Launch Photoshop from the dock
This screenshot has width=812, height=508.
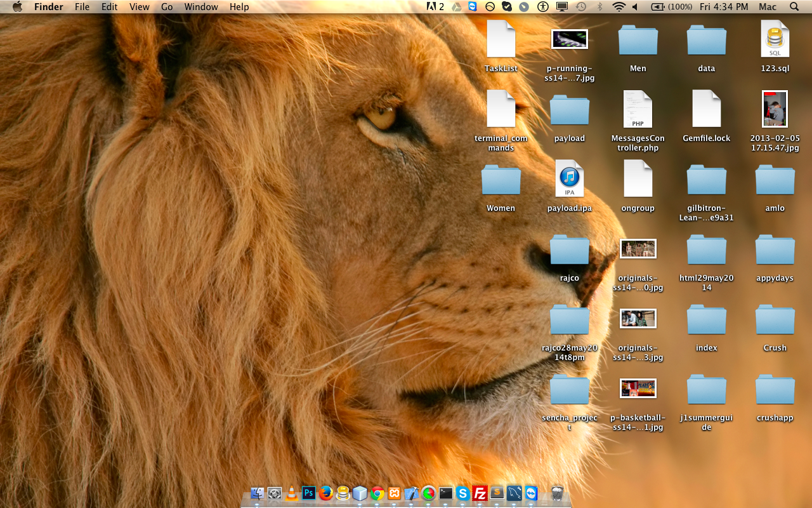(x=309, y=493)
